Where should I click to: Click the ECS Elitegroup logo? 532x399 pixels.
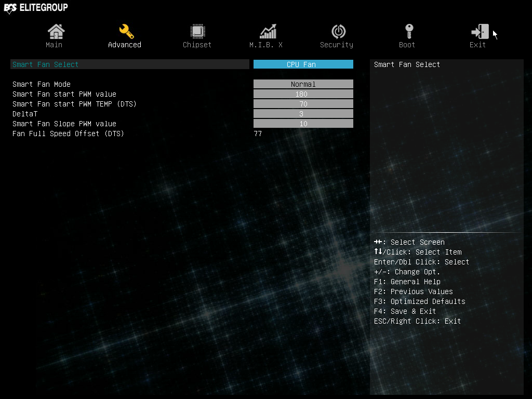36,8
